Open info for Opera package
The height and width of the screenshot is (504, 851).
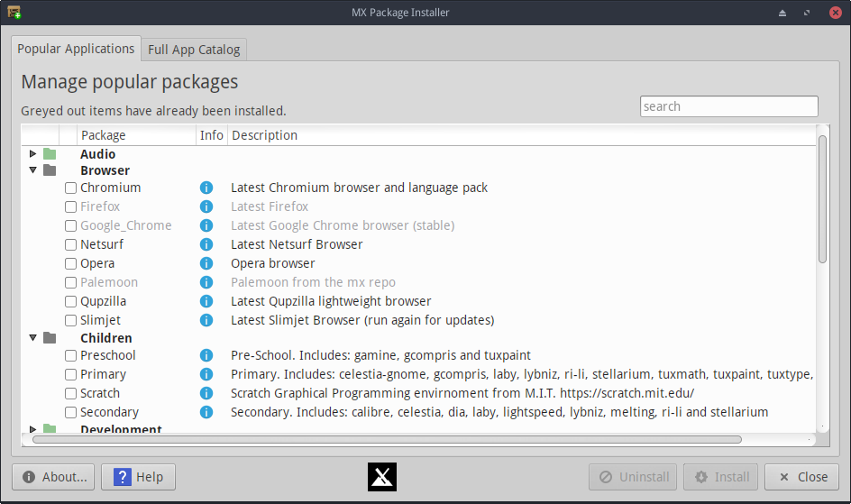206,263
